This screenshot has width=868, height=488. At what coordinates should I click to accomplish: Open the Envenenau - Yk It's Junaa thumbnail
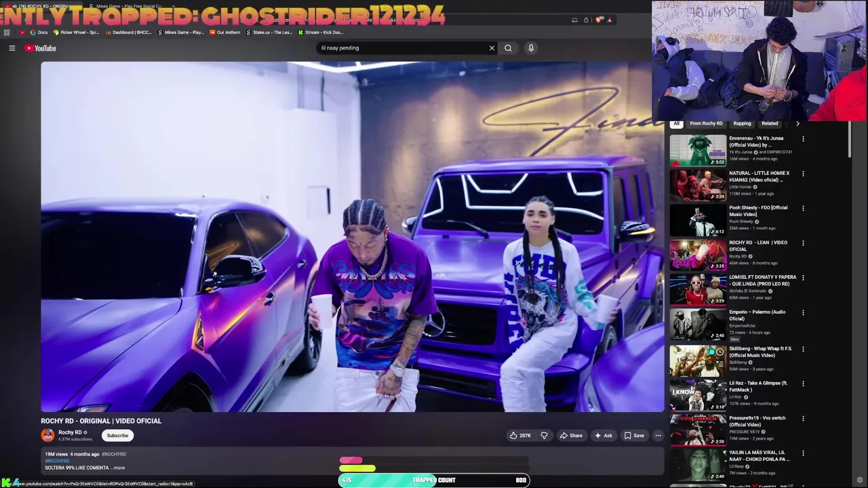point(698,150)
